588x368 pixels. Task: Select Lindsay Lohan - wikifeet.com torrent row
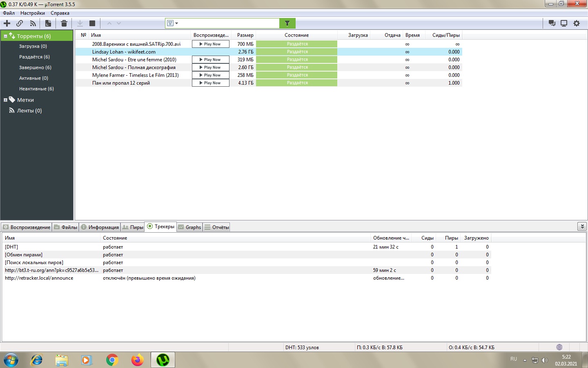point(269,52)
